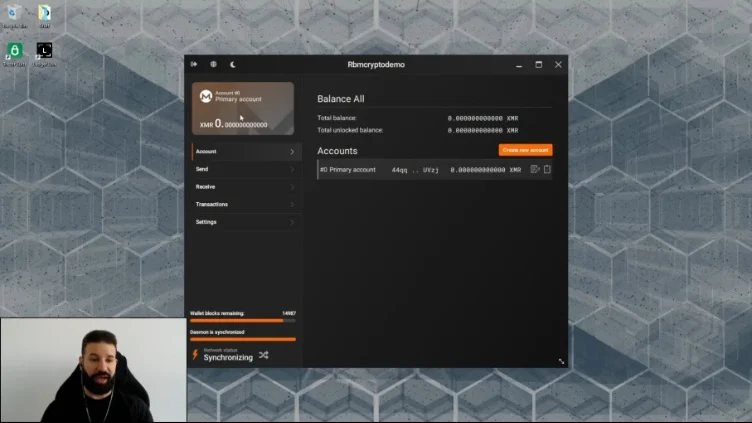This screenshot has width=752, height=423.
Task: Click the chevron beside Account
Action: [292, 152]
